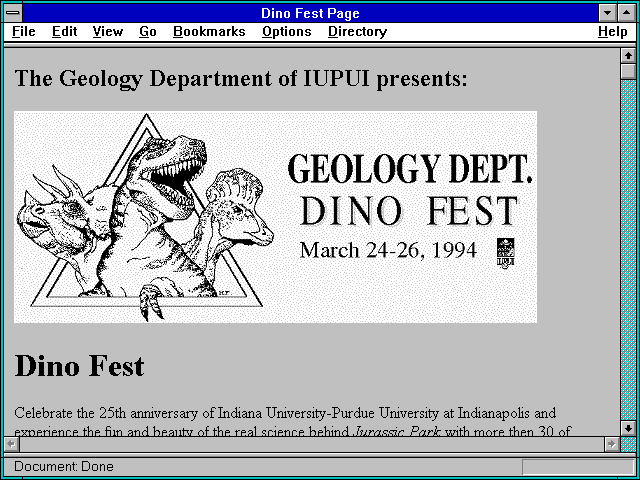640x480 pixels.
Task: Click the horizontal scrollbar right arrow
Action: [x=612, y=444]
